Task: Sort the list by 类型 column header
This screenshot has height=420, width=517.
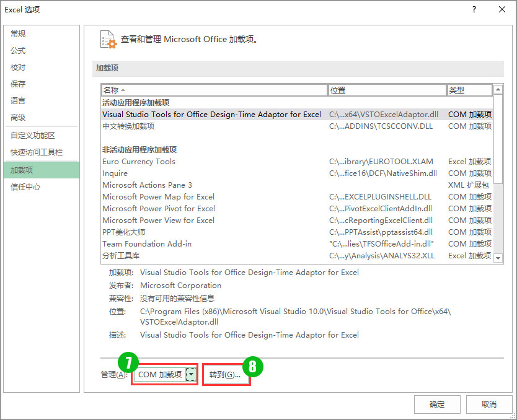Action: click(469, 90)
